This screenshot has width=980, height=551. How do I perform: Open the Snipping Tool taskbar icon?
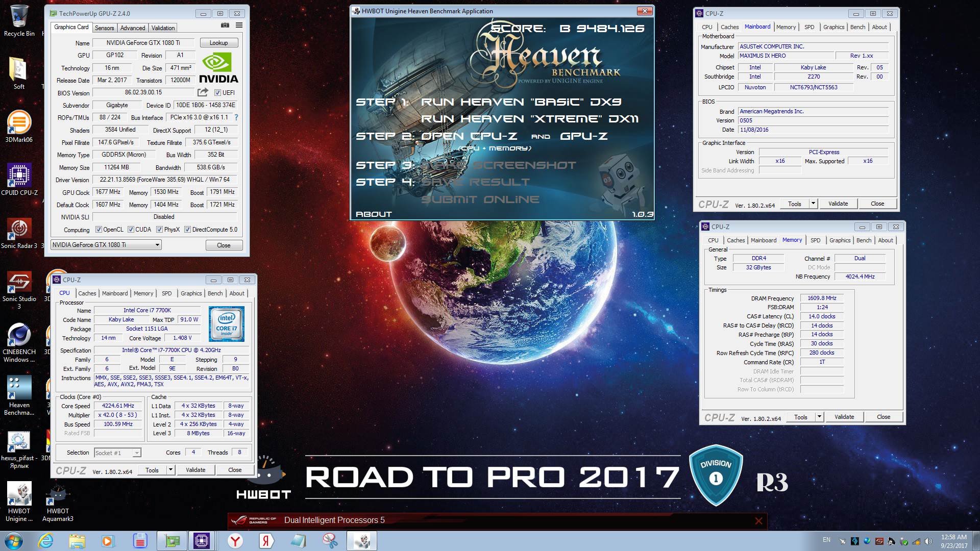coord(330,540)
